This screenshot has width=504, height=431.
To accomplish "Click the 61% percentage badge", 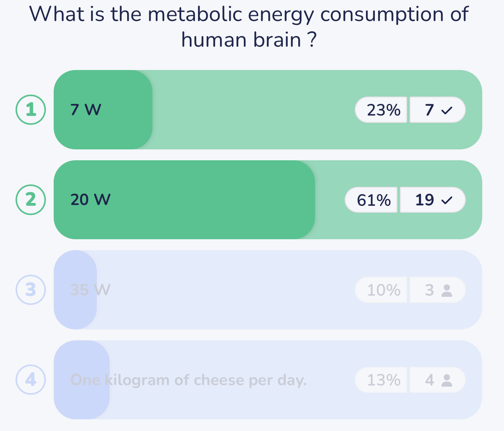I will [x=373, y=200].
